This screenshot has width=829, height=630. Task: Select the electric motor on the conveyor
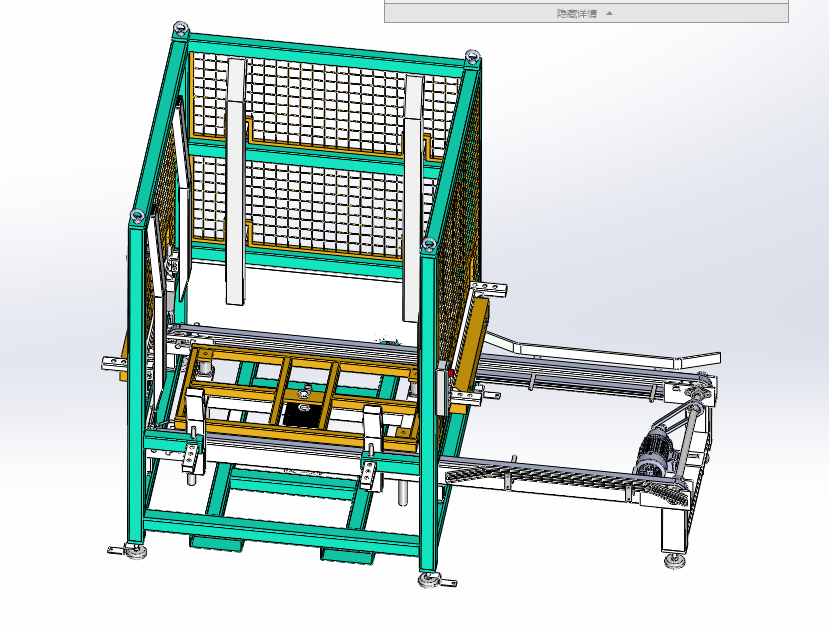[x=655, y=450]
